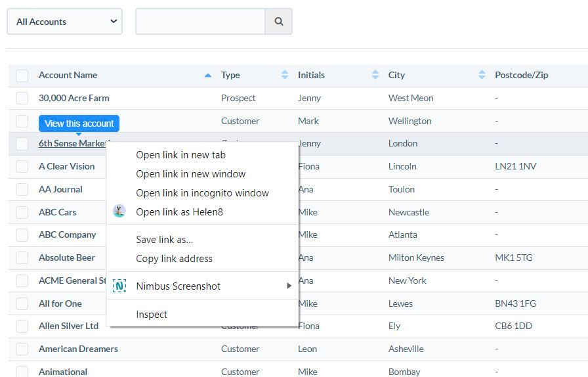Screen dimensions: 588x377
Task: Choose Open link in incognito window
Action: 203,193
